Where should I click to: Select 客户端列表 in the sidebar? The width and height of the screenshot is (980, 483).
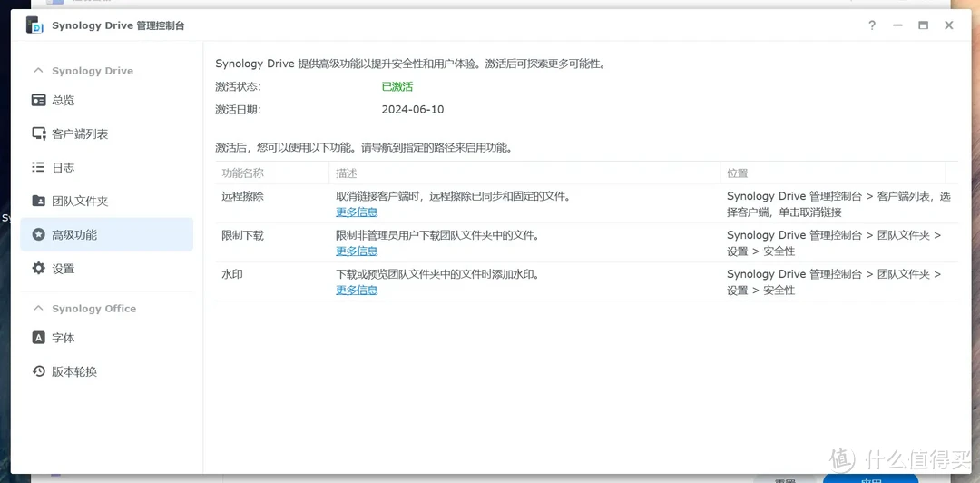[x=107, y=133]
